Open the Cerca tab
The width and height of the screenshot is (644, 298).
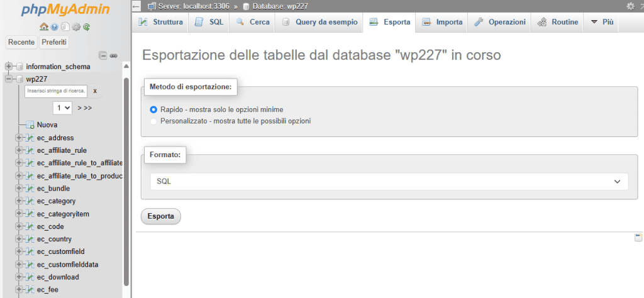[253, 22]
